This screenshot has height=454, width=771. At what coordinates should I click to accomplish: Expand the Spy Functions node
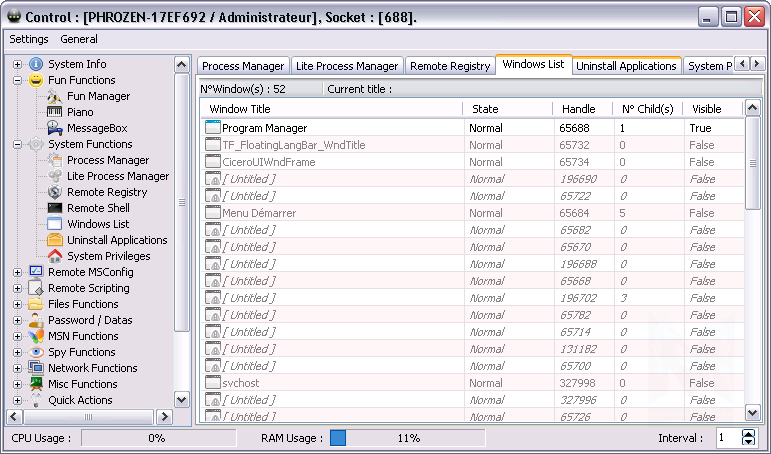click(x=17, y=352)
